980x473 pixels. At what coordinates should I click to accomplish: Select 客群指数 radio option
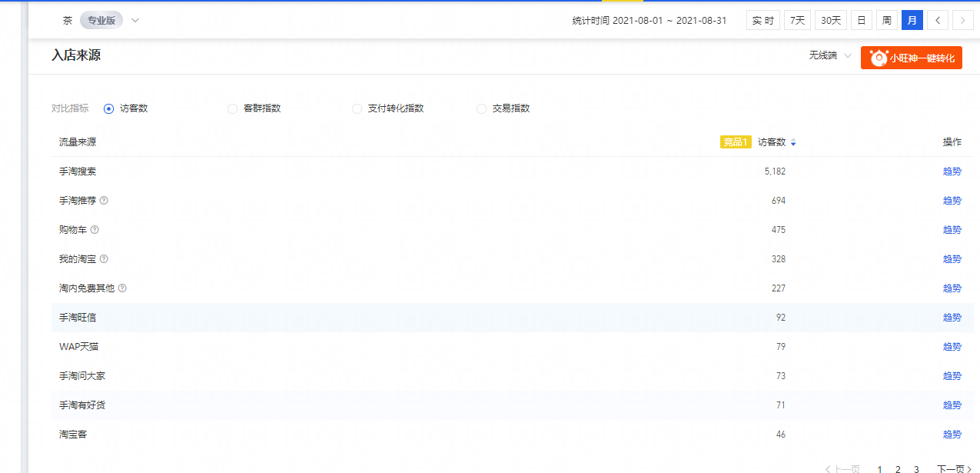[233, 108]
